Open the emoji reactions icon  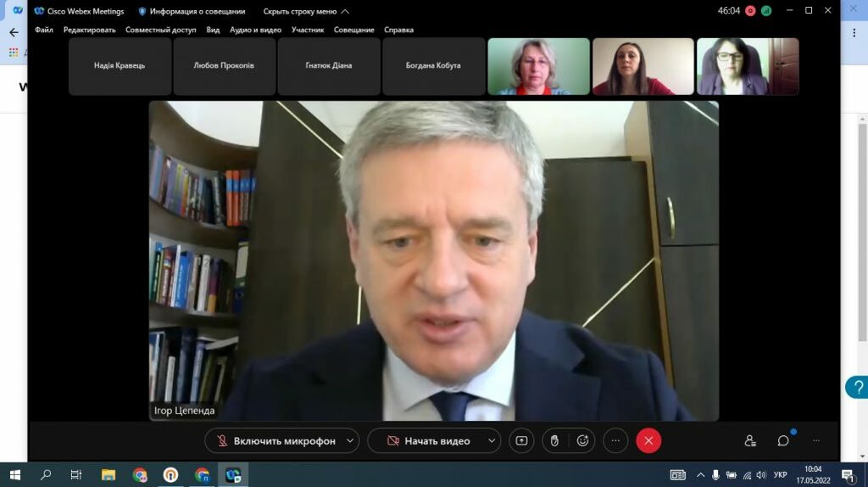[x=582, y=440]
